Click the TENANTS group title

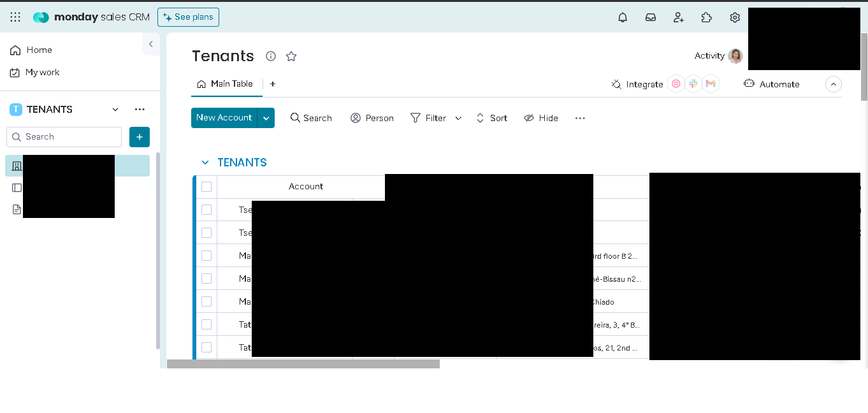[x=242, y=163]
